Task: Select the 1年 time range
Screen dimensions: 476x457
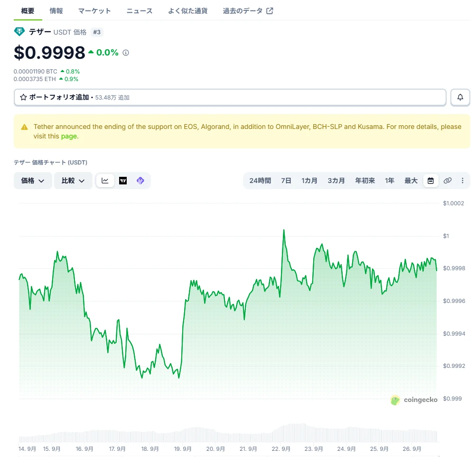Action: click(390, 181)
